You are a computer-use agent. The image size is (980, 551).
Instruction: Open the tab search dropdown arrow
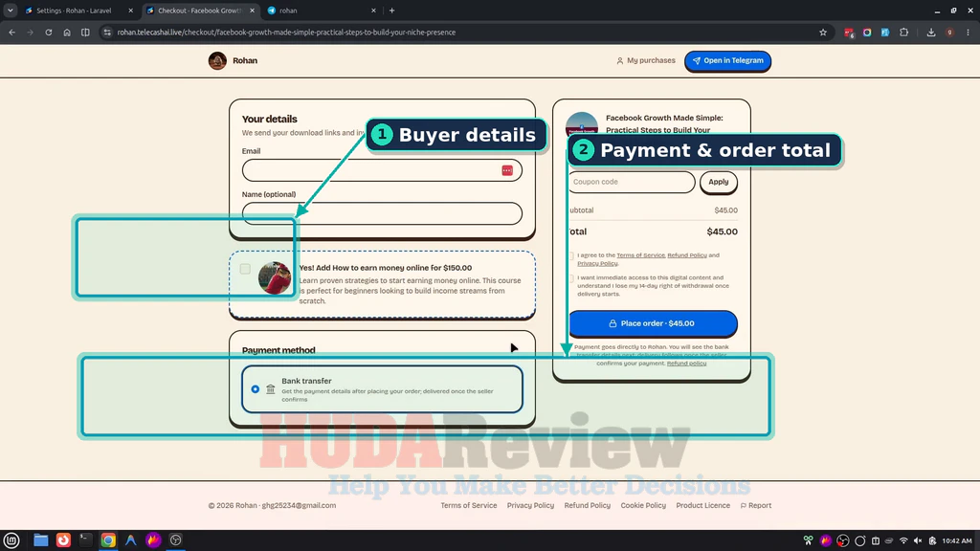[10, 11]
